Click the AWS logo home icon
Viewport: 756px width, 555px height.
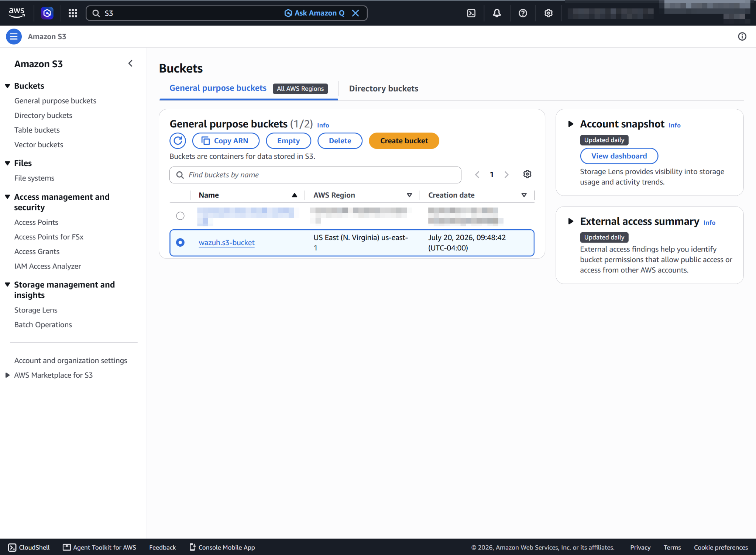(x=17, y=13)
